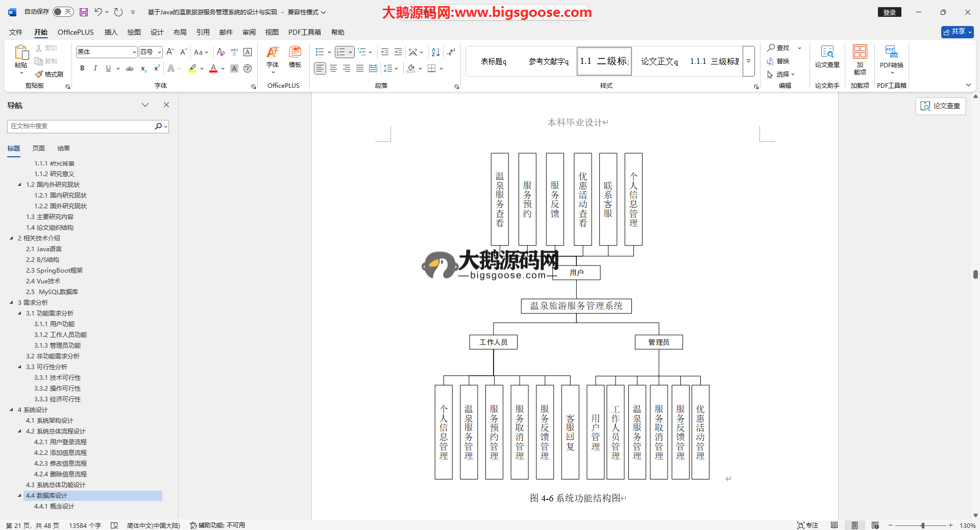
Task: Open the 插入 ribbon tab
Action: [x=111, y=32]
